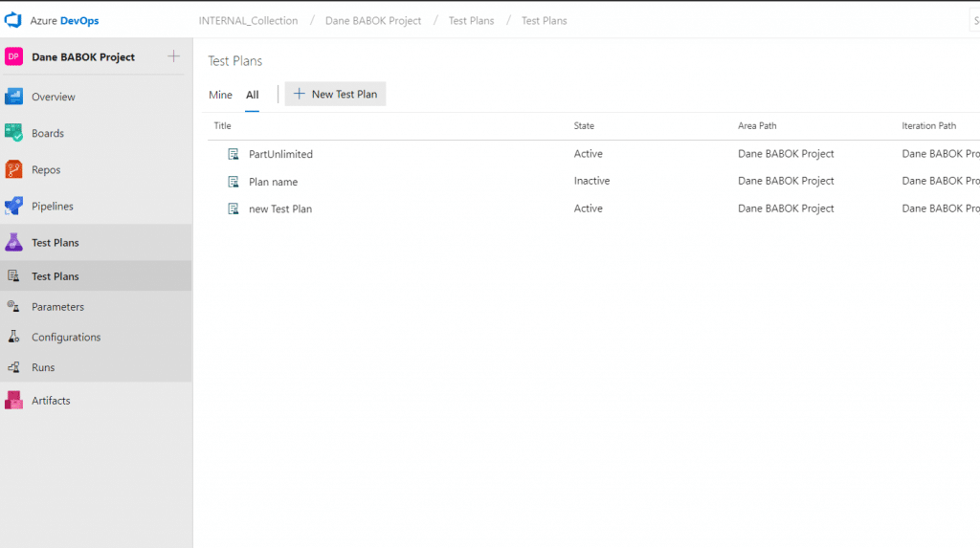This screenshot has height=548, width=980.
Task: Click the Test Plans sub-item list icon
Action: 13,275
